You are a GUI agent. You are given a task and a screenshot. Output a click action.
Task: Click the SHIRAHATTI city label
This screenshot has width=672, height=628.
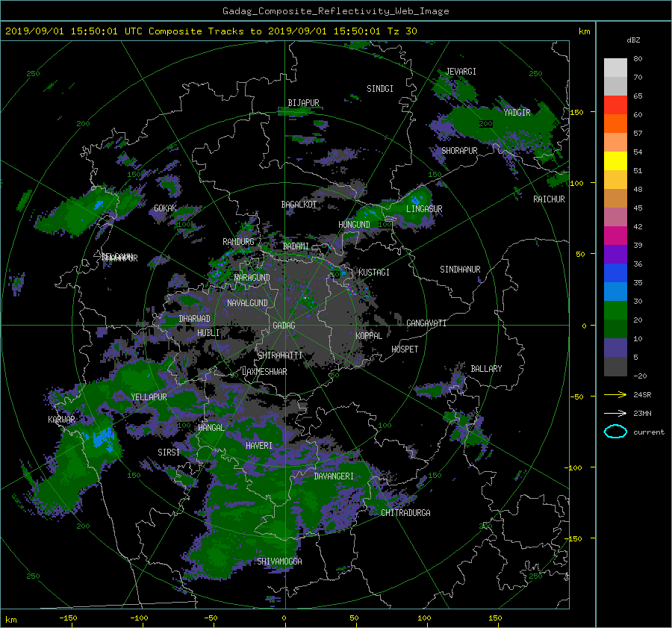[x=280, y=355]
